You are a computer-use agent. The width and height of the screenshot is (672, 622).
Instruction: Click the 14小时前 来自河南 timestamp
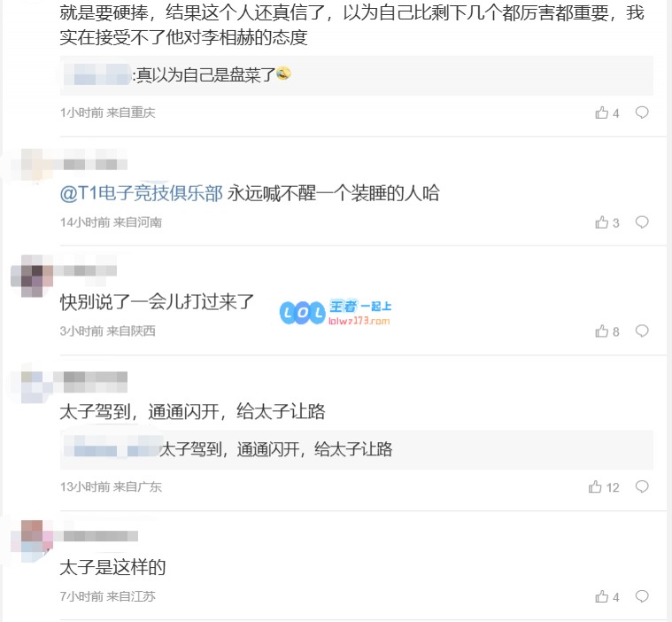point(111,222)
